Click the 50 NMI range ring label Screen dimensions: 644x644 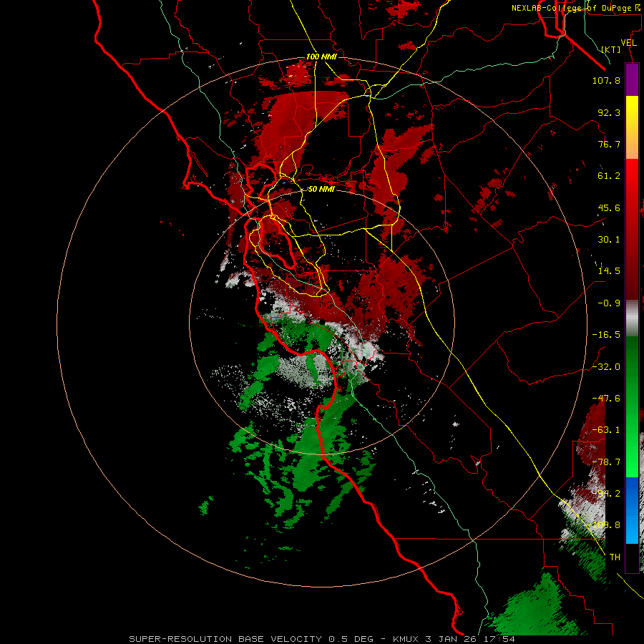321,189
